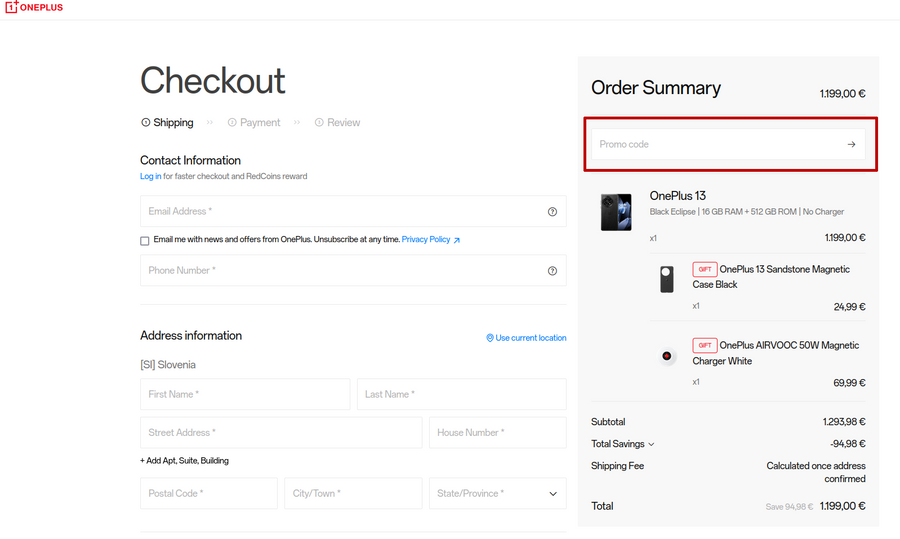900x539 pixels.
Task: Click the AIRVOOC Magnetic Charger thumbnail
Action: tap(667, 356)
